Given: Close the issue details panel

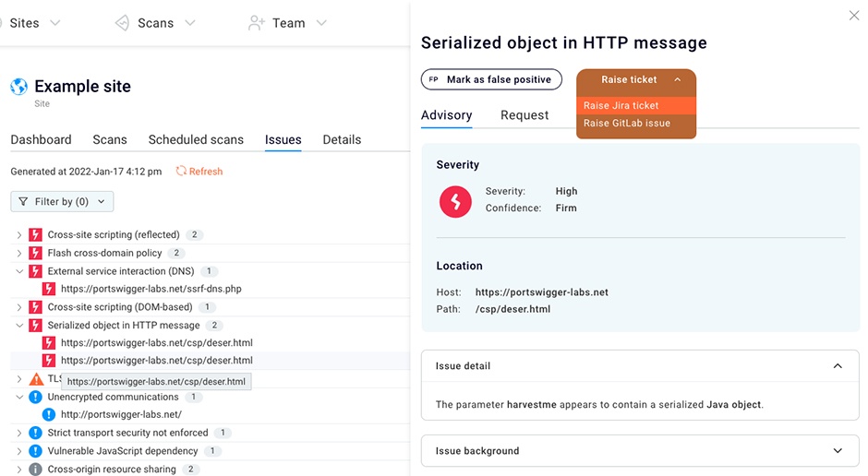Looking at the screenshot, I should [854, 16].
